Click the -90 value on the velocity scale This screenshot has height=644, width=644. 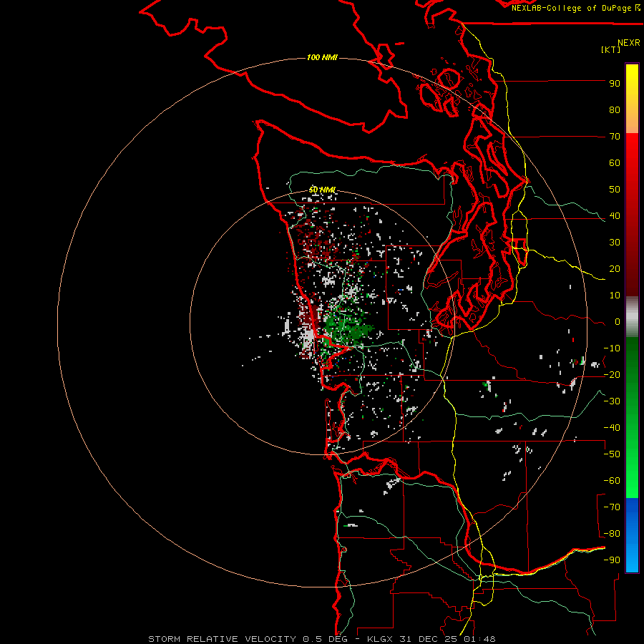coord(612,560)
